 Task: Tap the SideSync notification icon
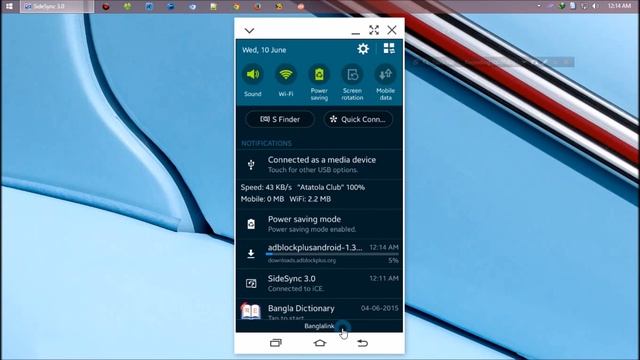coord(251,283)
